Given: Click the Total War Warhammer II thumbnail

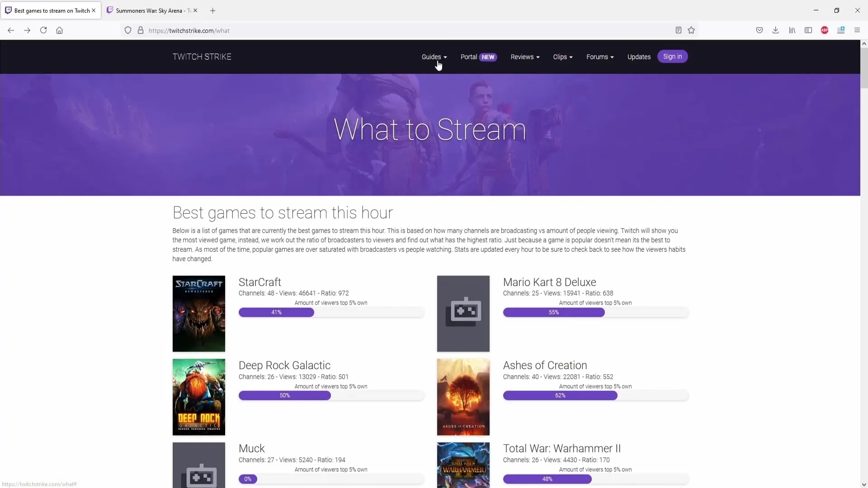Looking at the screenshot, I should tap(463, 465).
